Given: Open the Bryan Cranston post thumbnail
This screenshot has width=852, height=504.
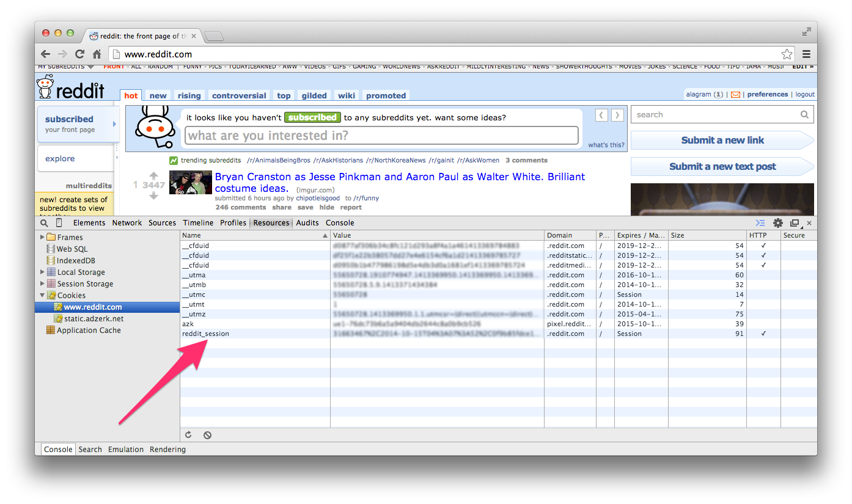Looking at the screenshot, I should [191, 183].
